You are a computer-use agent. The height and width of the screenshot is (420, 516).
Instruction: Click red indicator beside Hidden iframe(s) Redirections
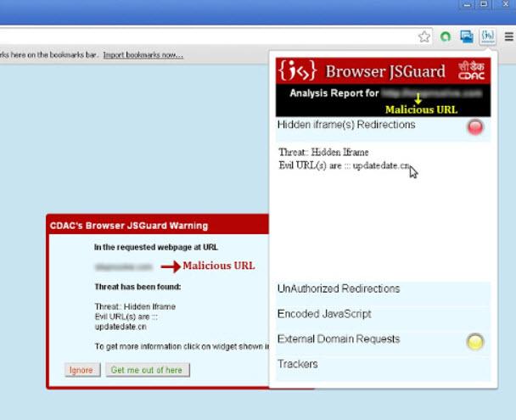(x=475, y=127)
